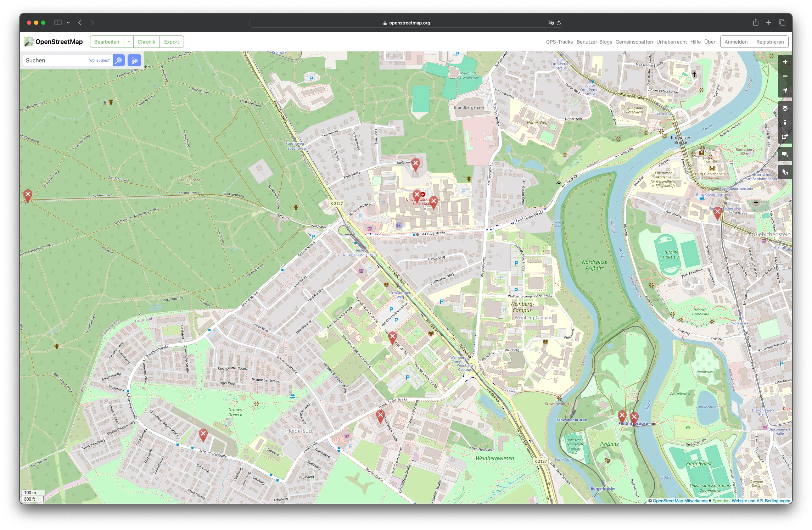This screenshot has height=530, width=812.
Task: Open GPS-Tracks menu item
Action: [x=559, y=42]
